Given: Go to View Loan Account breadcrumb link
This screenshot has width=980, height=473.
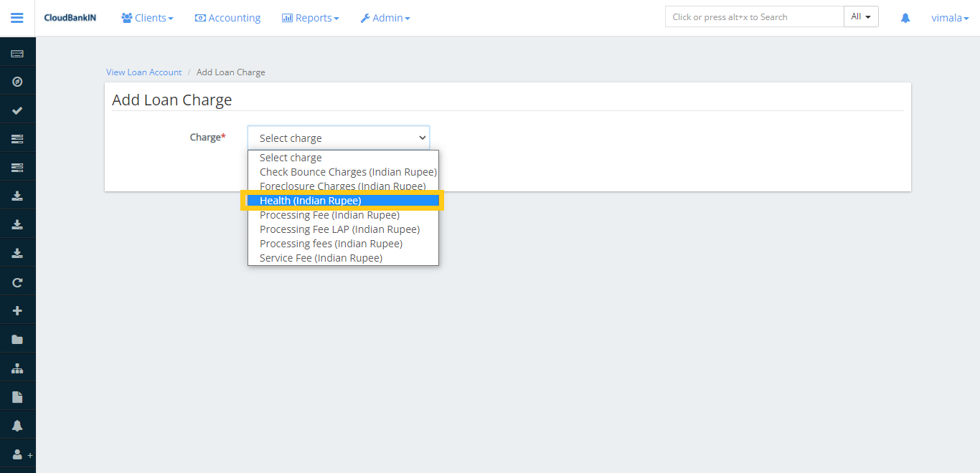Looking at the screenshot, I should (x=144, y=72).
